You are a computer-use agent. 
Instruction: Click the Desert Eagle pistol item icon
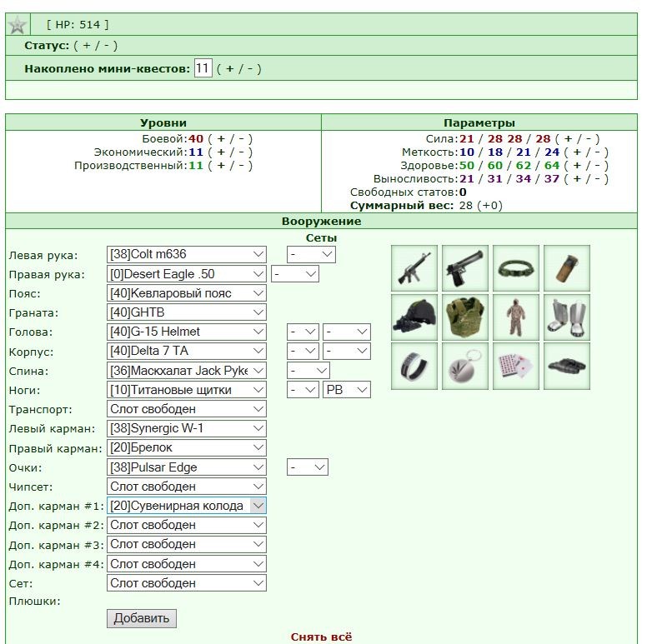[x=465, y=268]
